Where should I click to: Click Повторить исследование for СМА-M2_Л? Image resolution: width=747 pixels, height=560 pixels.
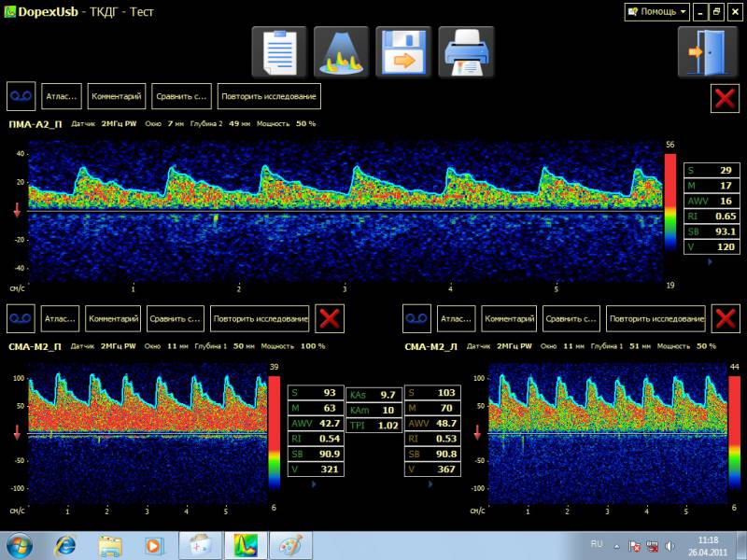click(656, 318)
